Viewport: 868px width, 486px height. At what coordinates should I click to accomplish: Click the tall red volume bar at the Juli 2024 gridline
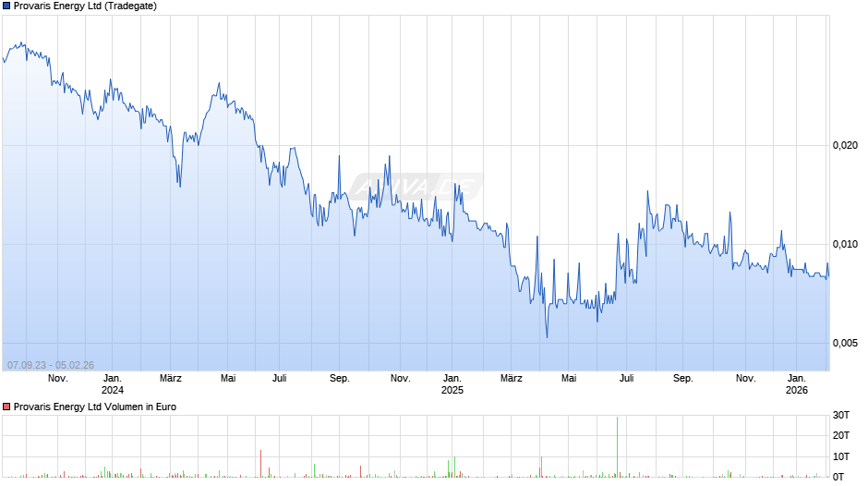tap(260, 464)
